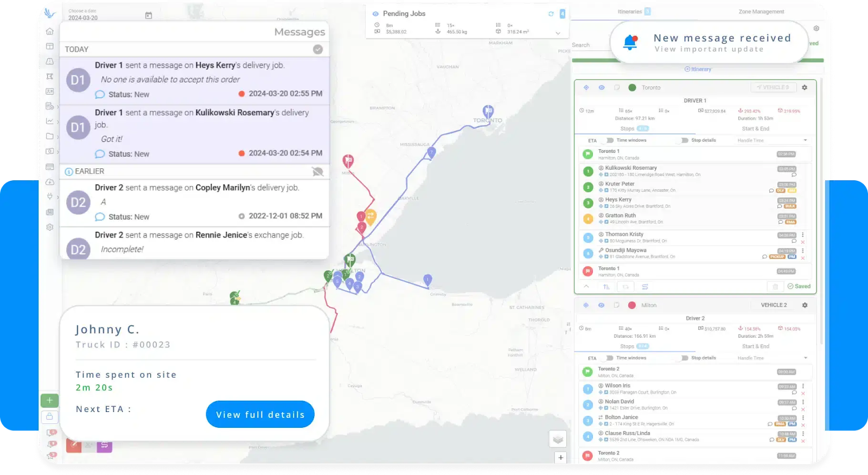Click View full details button
Screen dimensions: 868x475
260,415
